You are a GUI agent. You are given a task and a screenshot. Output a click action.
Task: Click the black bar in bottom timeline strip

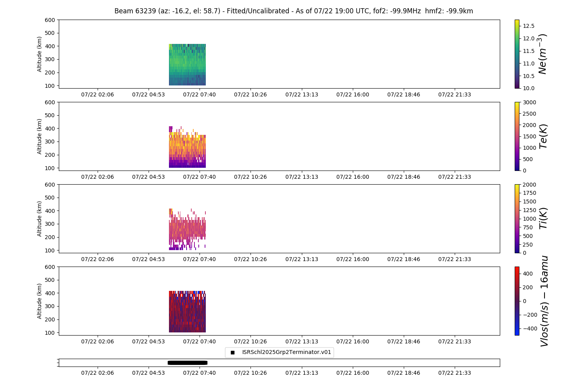pos(187,363)
